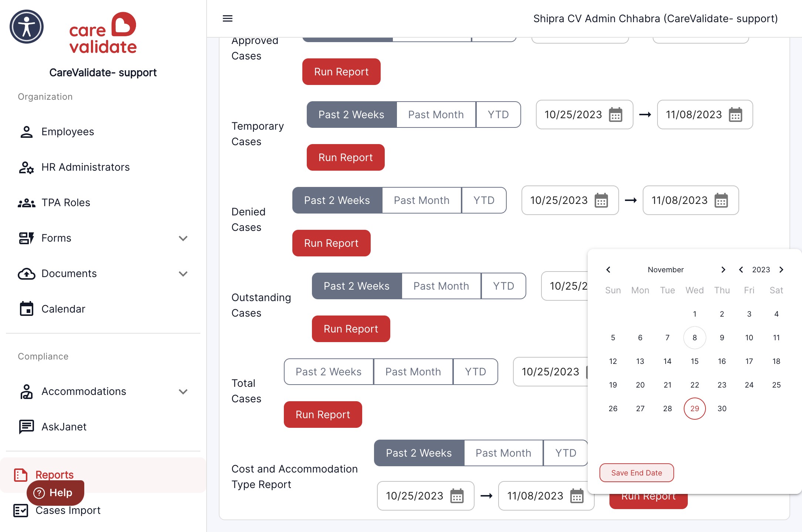Screen dimensions: 802x532
Task: Open the Help widget
Action: [55, 493]
